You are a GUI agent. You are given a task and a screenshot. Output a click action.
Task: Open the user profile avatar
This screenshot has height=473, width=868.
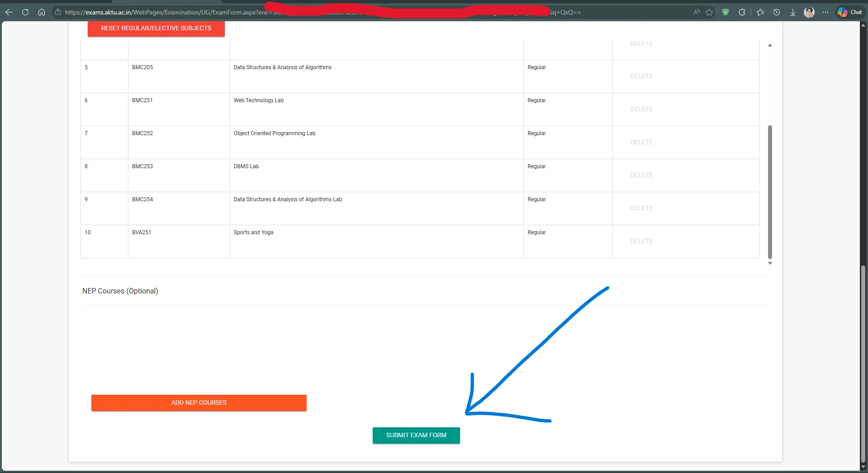pyautogui.click(x=809, y=12)
